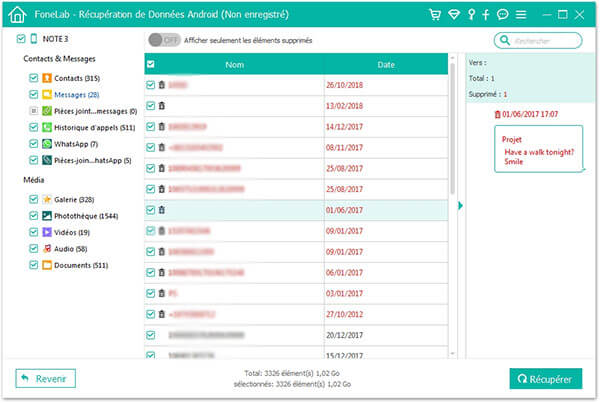Click trash icon on the 26/10/2018 row
Screen dimensions: 600x403
pyautogui.click(x=161, y=86)
